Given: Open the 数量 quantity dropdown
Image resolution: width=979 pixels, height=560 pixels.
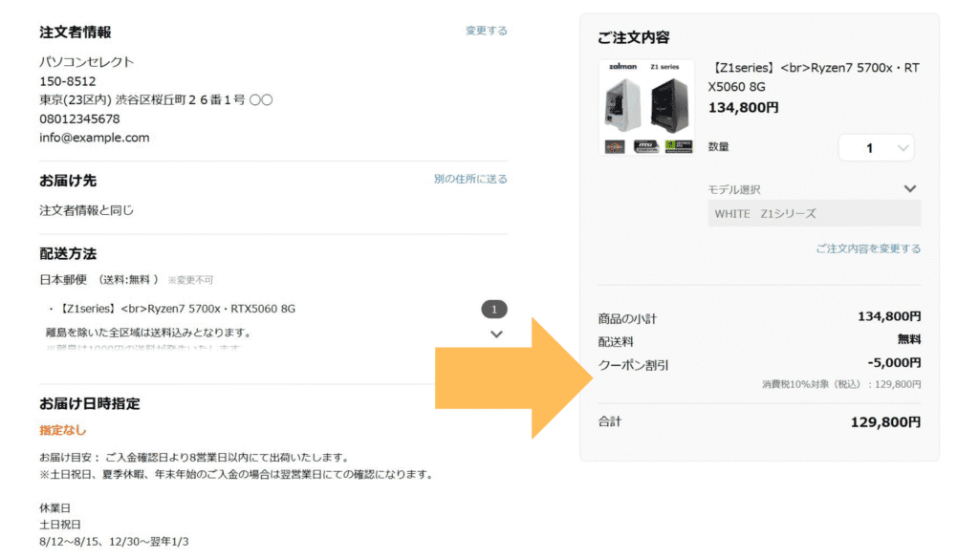Looking at the screenshot, I should pyautogui.click(x=876, y=148).
